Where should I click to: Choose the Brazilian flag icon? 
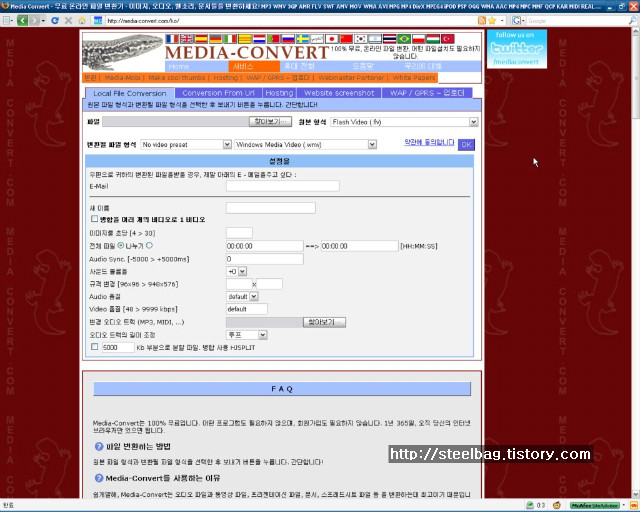click(x=404, y=39)
